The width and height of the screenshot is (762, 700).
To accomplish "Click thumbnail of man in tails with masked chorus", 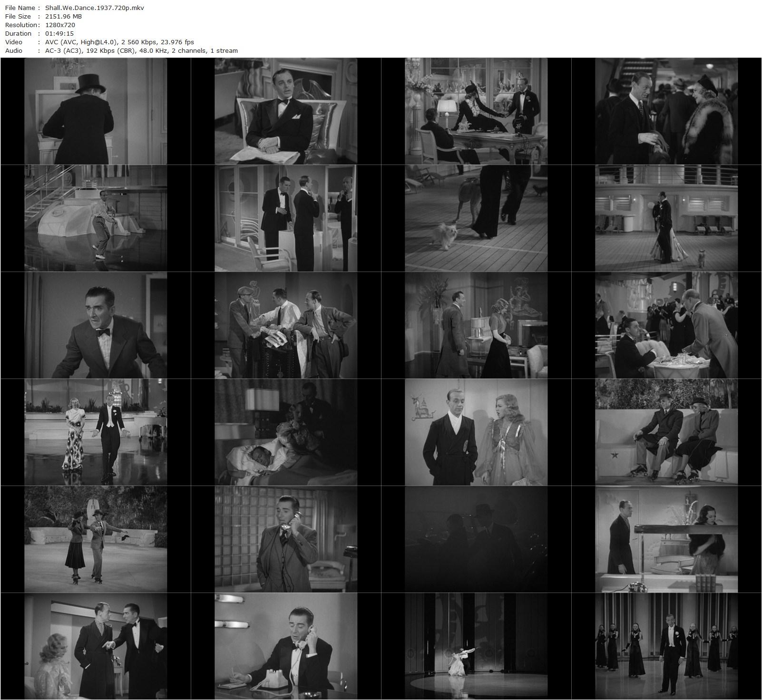I will (x=666, y=646).
